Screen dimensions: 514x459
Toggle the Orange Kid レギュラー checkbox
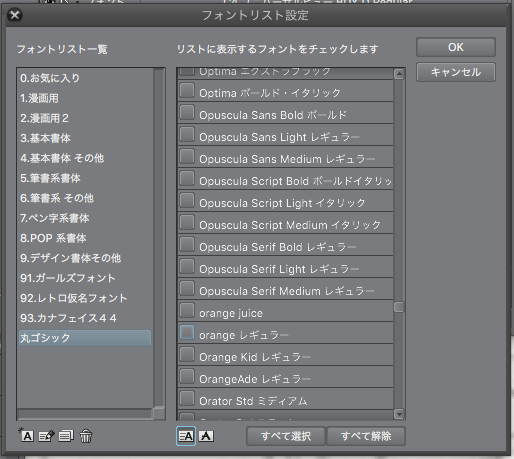(x=187, y=354)
